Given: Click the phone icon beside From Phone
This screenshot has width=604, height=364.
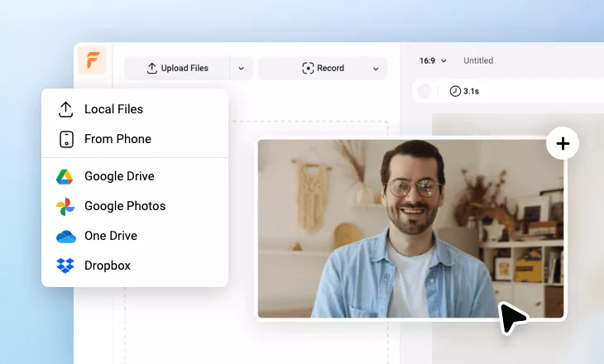Looking at the screenshot, I should click(66, 139).
